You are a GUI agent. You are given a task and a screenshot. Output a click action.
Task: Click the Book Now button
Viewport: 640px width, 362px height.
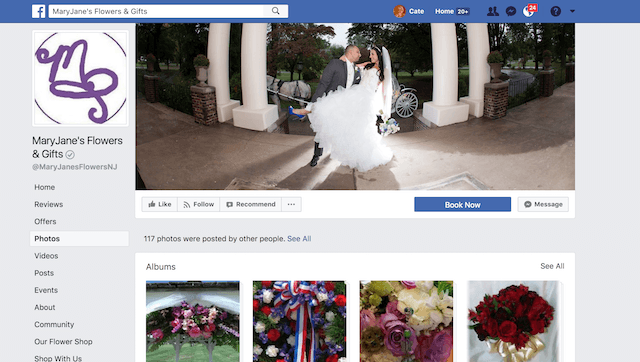point(462,204)
